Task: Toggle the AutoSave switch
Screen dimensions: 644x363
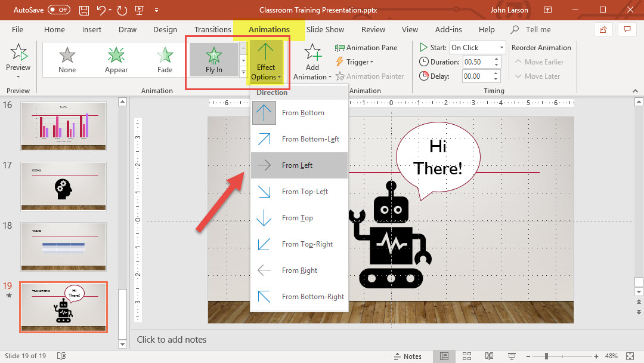Action: tap(58, 10)
